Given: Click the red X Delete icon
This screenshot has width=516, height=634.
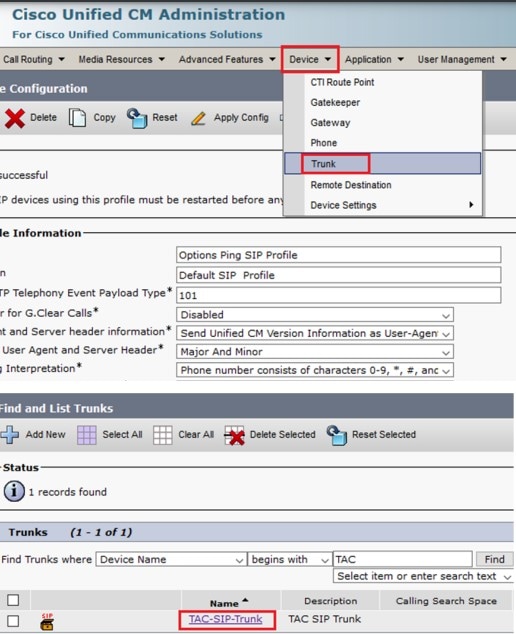Looking at the screenshot, I should [15, 118].
